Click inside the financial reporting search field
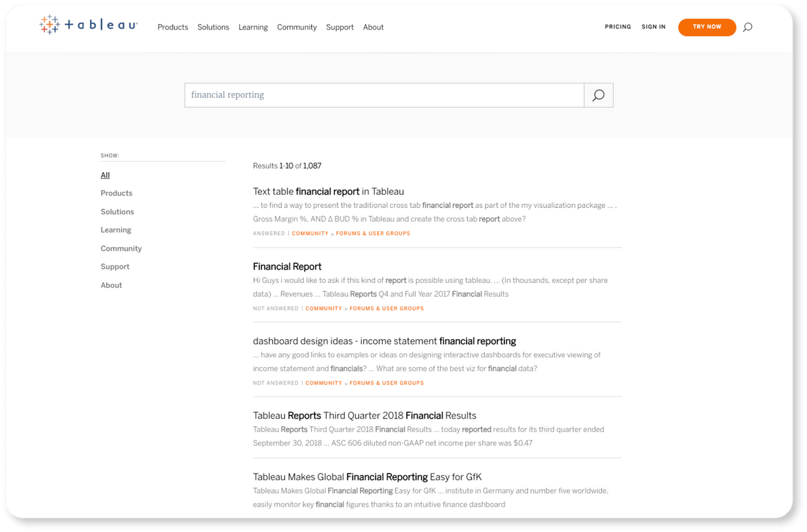807x532 pixels. click(384, 95)
